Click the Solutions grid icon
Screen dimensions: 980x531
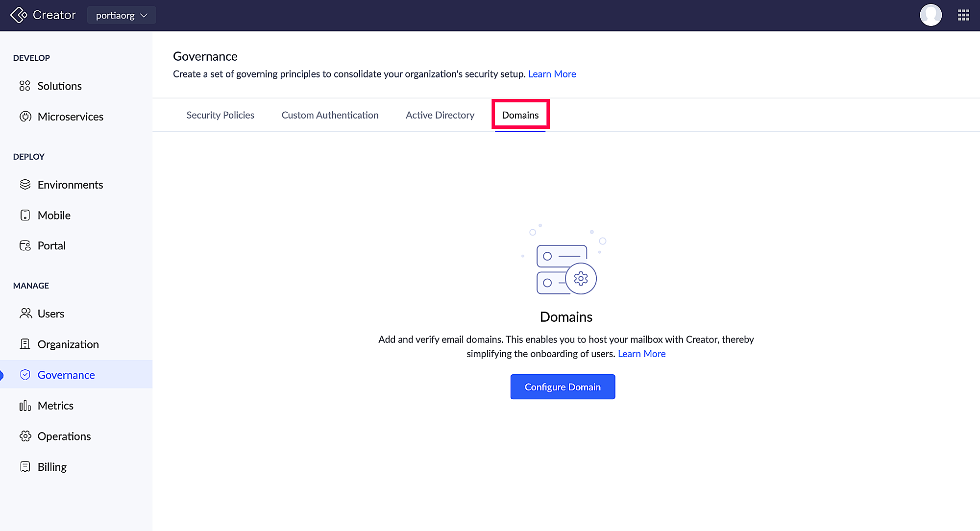coord(25,86)
